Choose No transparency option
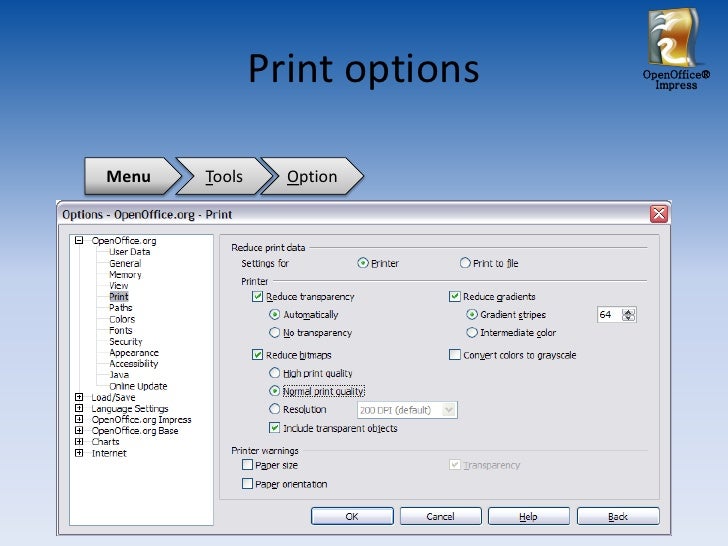Screen dimensions: 728x546 (274, 332)
